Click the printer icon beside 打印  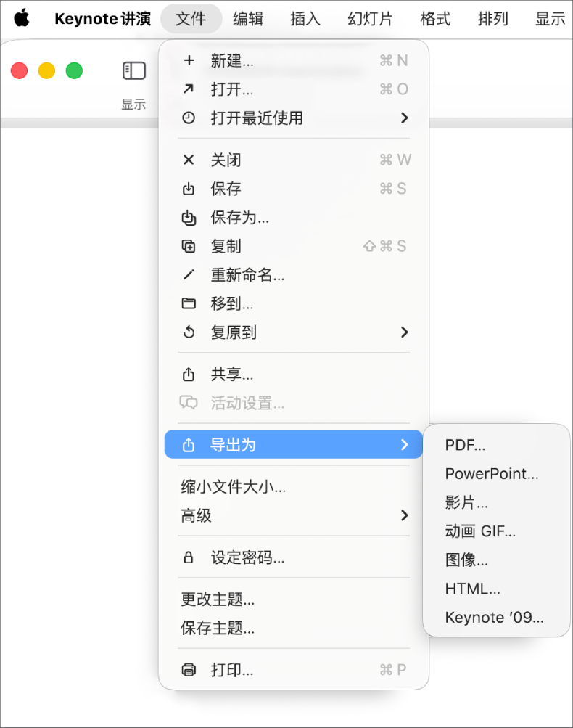coord(189,670)
